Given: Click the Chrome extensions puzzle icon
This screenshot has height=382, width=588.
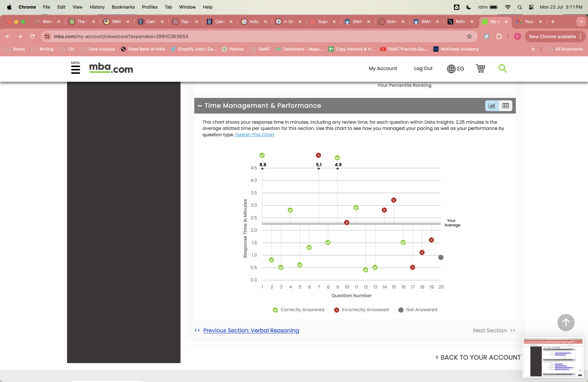Looking at the screenshot, I should 499,36.
